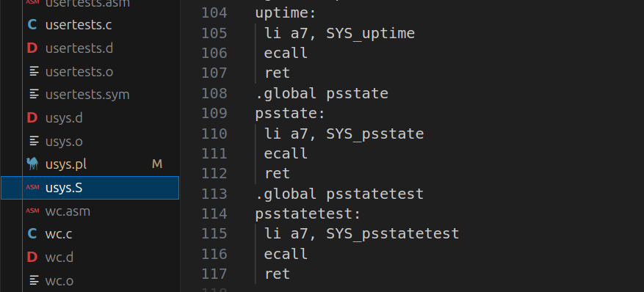Open the partially visible usertests.asm file
Viewport: 644px width, 292px height.
[x=87, y=4]
